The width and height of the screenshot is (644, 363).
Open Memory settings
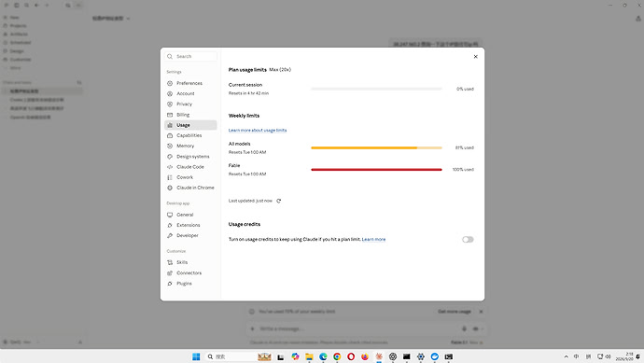click(190, 147)
